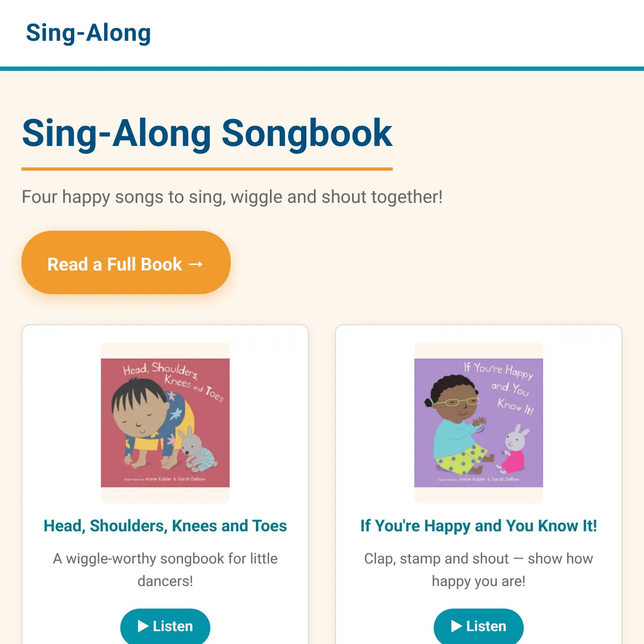Image resolution: width=644 pixels, height=644 pixels.
Task: Click the arrow icon in Read a Full Book
Action: 196,264
